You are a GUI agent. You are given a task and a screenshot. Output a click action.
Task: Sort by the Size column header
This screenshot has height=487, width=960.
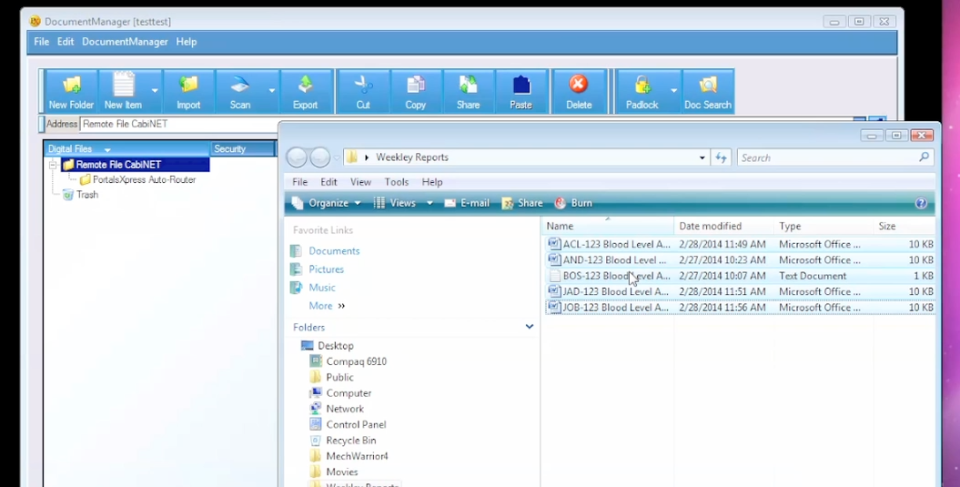click(905, 226)
